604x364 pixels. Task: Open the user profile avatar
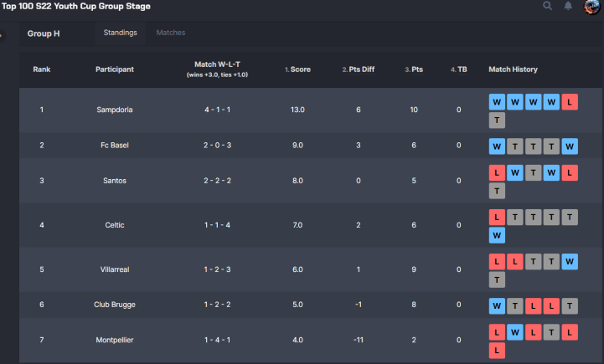tap(591, 6)
